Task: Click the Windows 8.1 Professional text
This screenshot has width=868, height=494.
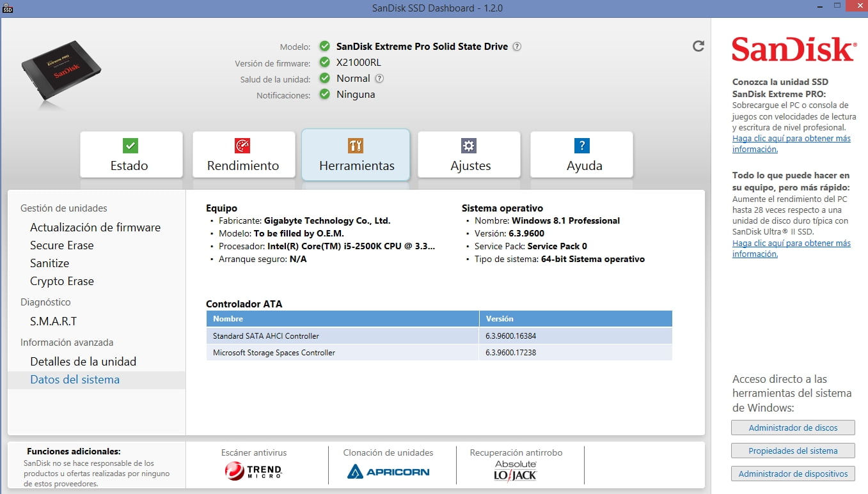Action: point(565,220)
